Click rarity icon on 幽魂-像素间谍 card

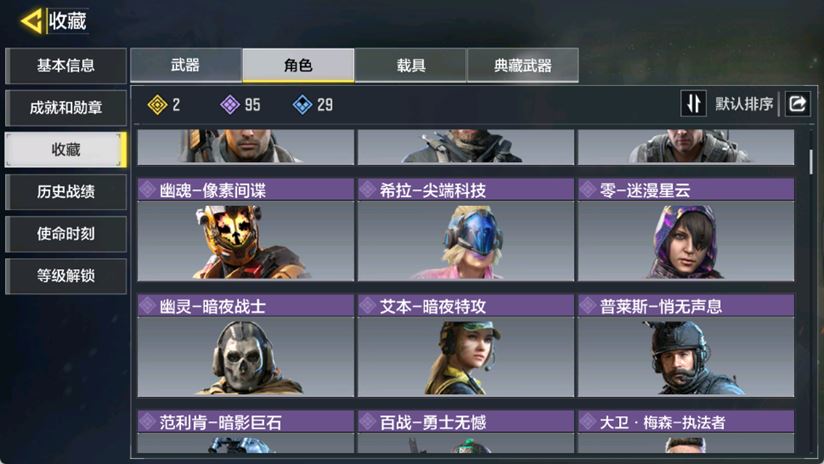click(148, 190)
